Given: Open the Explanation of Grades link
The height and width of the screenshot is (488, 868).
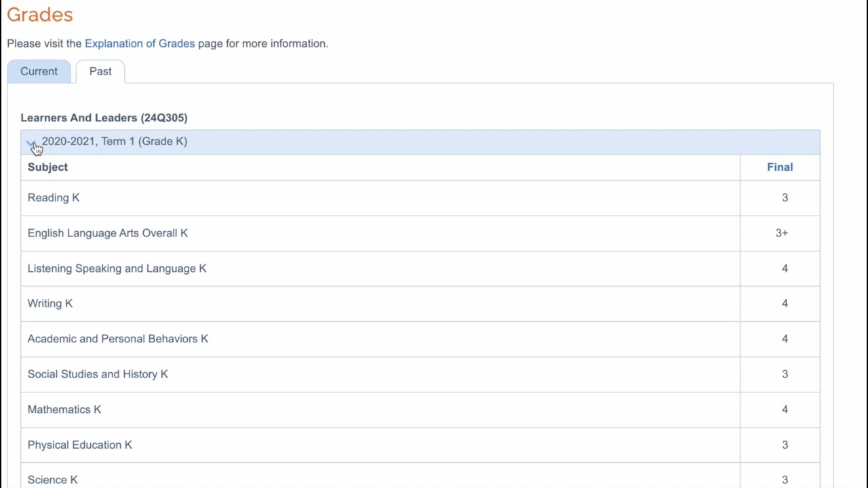Looking at the screenshot, I should pyautogui.click(x=140, y=43).
